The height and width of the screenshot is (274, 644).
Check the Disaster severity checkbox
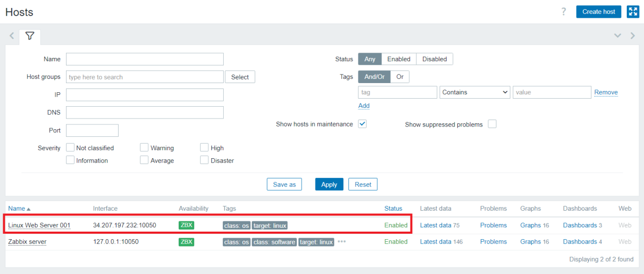(x=204, y=160)
